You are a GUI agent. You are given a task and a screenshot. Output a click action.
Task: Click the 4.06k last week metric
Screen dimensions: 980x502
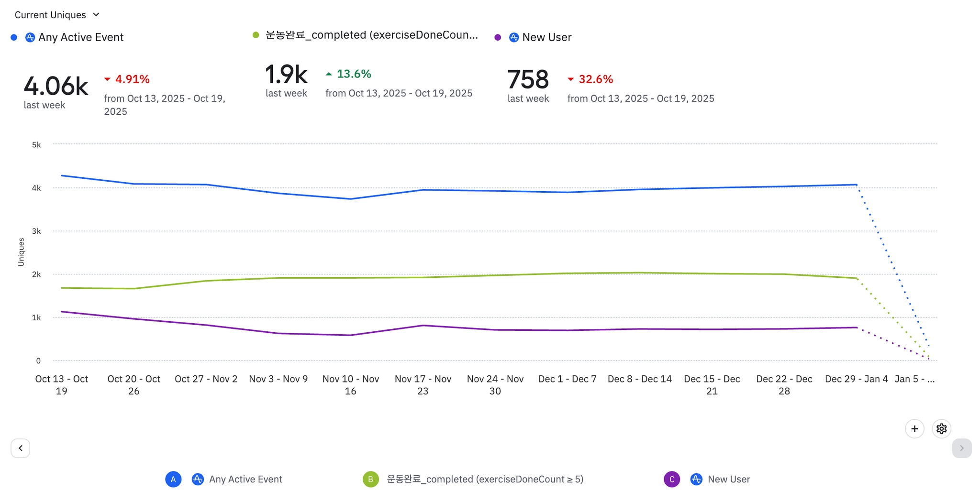[x=56, y=86]
